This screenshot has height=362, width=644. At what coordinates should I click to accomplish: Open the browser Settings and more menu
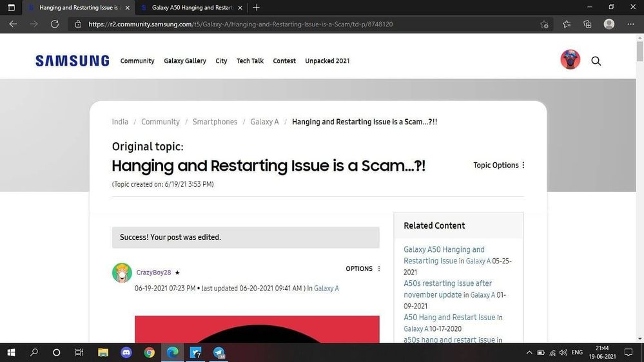tap(630, 24)
